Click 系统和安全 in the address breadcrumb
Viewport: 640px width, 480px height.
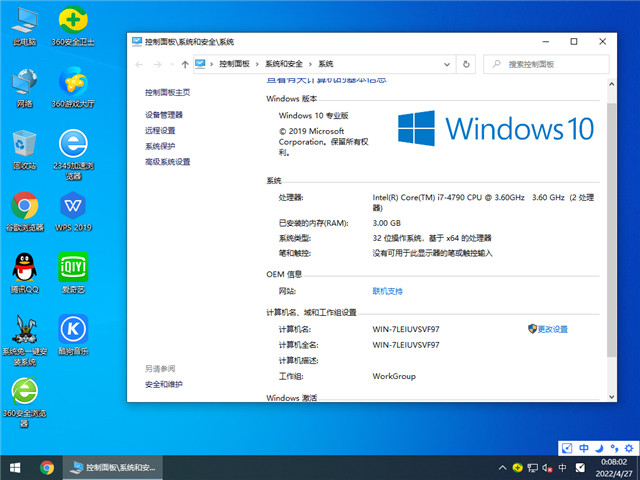[x=284, y=64]
